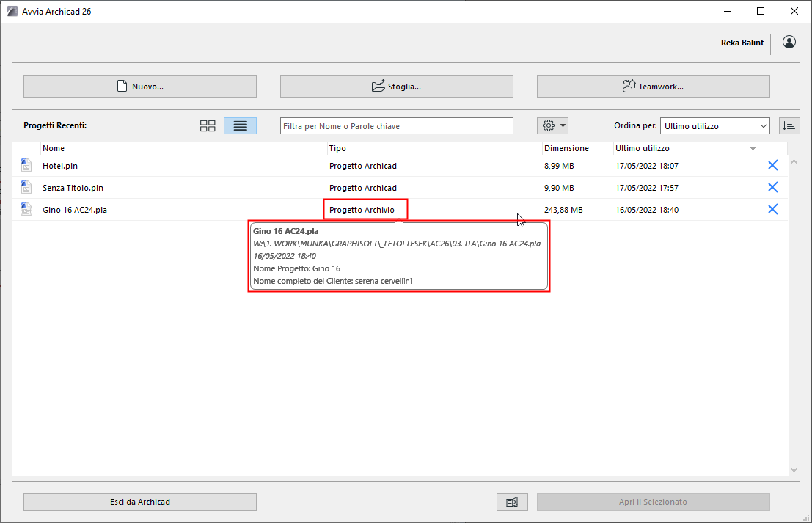Close the Avvia Archicad 26 window
Image resolution: width=812 pixels, height=523 pixels.
[794, 11]
